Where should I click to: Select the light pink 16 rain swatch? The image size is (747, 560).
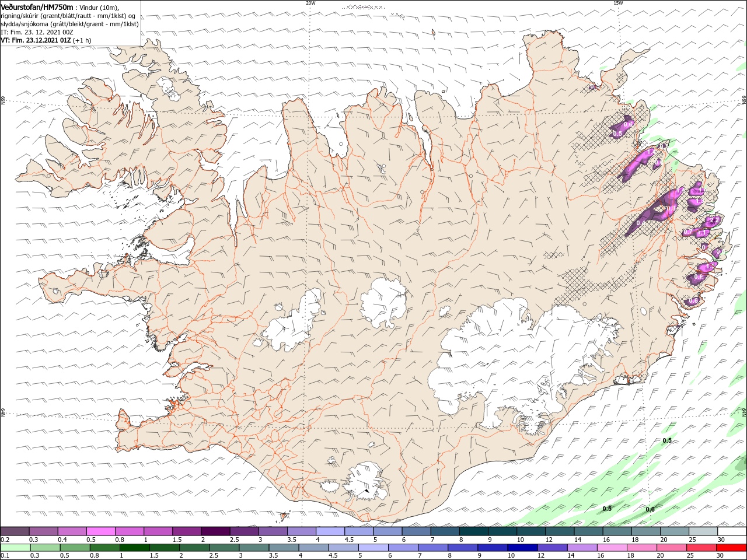pyautogui.click(x=612, y=548)
